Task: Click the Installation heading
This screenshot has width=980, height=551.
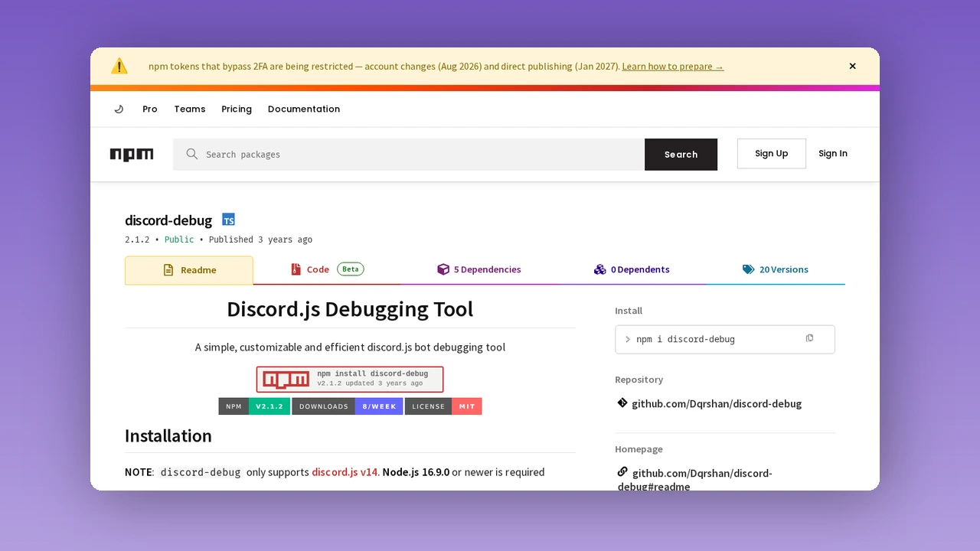Action: (x=168, y=436)
